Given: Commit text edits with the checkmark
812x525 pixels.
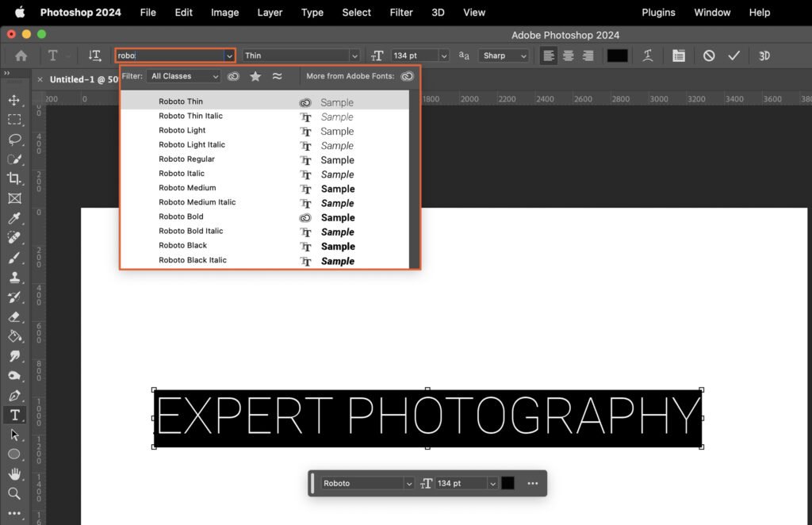Looking at the screenshot, I should pos(733,56).
